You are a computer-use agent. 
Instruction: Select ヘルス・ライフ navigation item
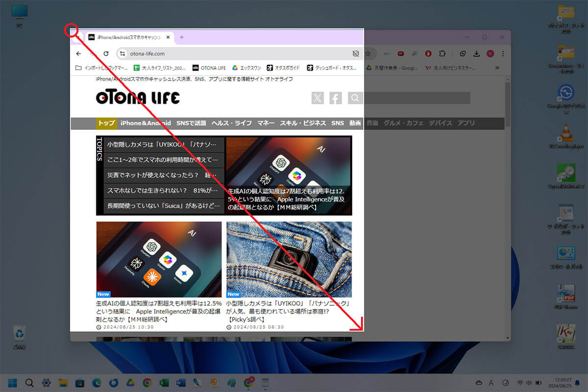click(232, 123)
